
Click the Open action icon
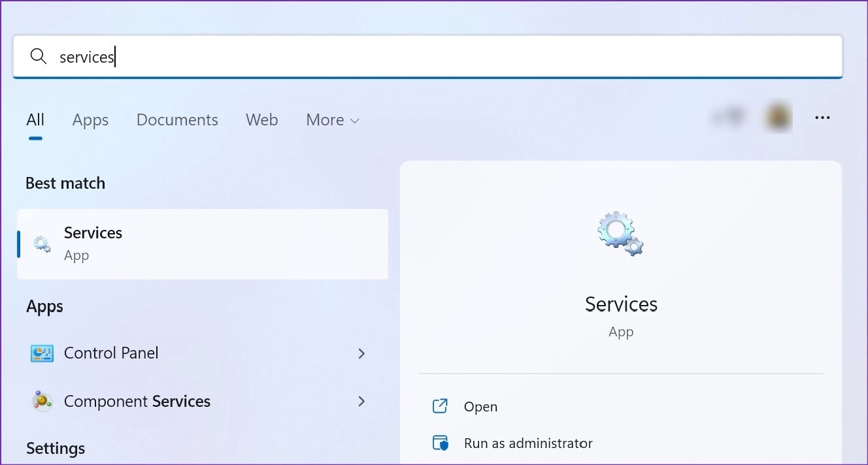pos(441,406)
